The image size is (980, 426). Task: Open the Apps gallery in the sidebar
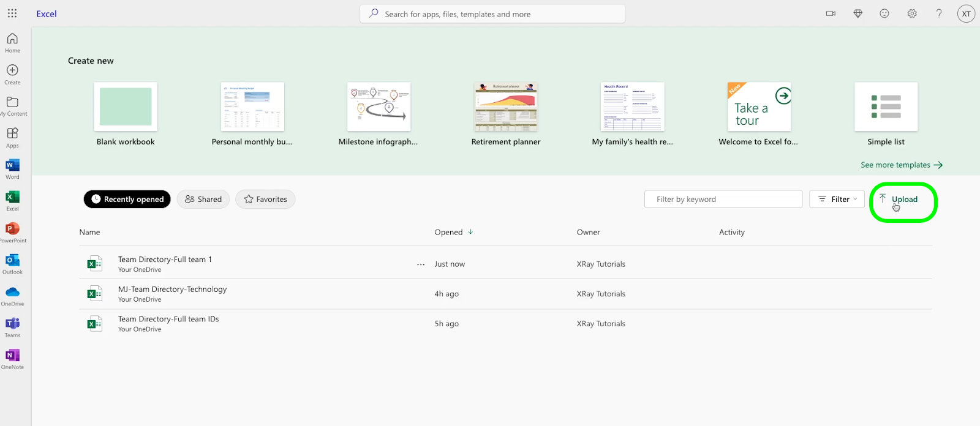point(12,138)
